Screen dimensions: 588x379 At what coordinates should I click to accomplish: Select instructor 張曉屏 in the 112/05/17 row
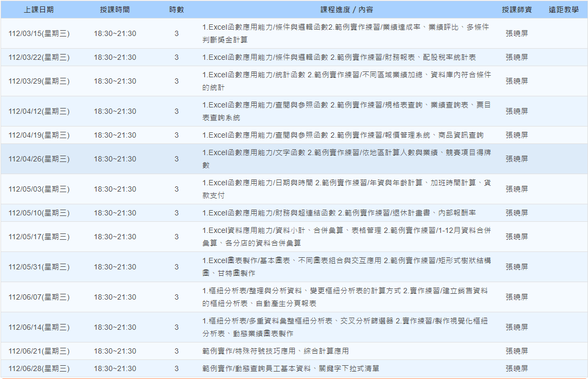(x=517, y=237)
